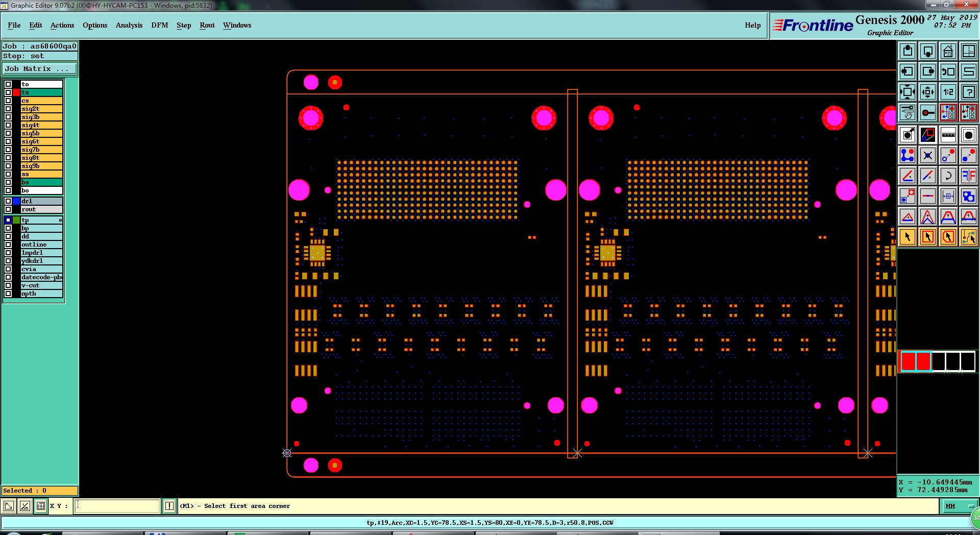
Task: Open the Help menu
Action: pos(752,25)
